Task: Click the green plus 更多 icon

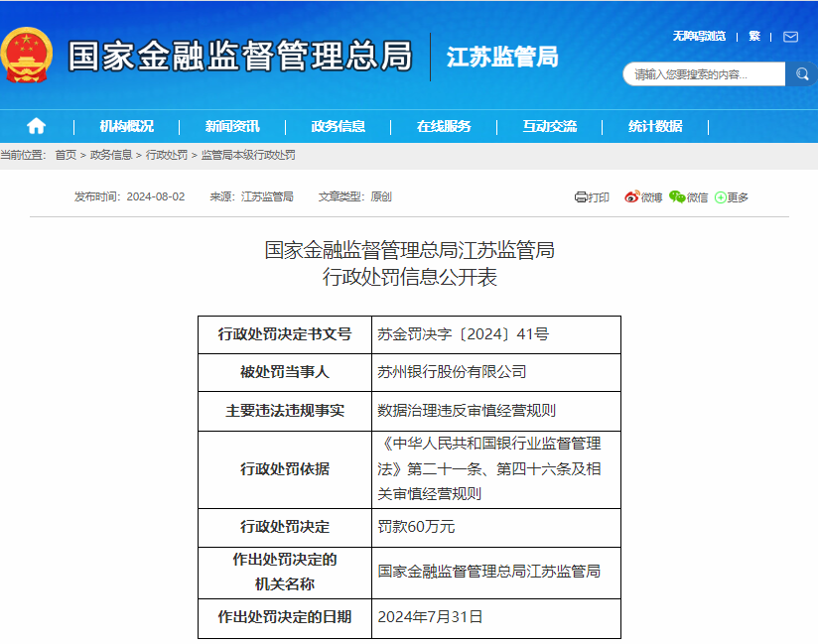Action: [731, 197]
